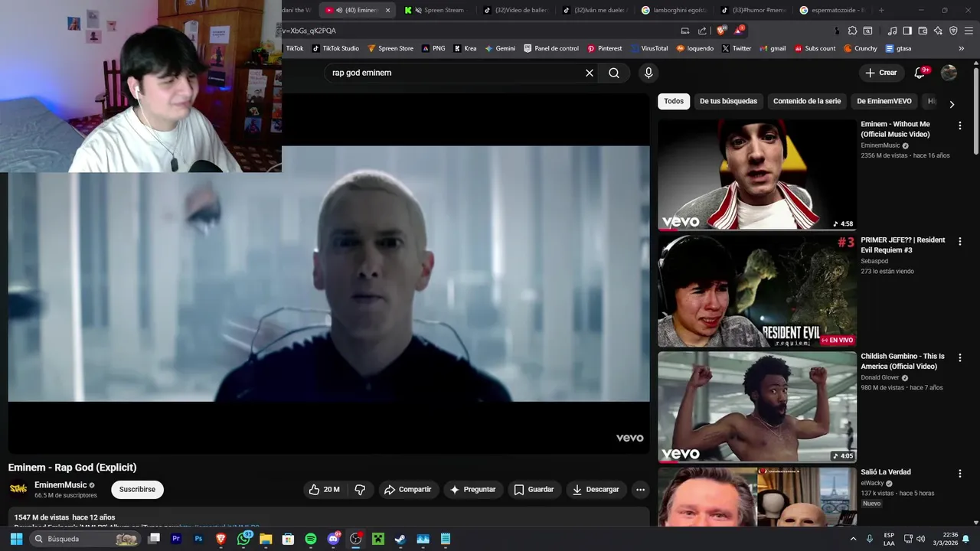Select the De EminemVEVO chip
The height and width of the screenshot is (551, 980).
tap(884, 101)
